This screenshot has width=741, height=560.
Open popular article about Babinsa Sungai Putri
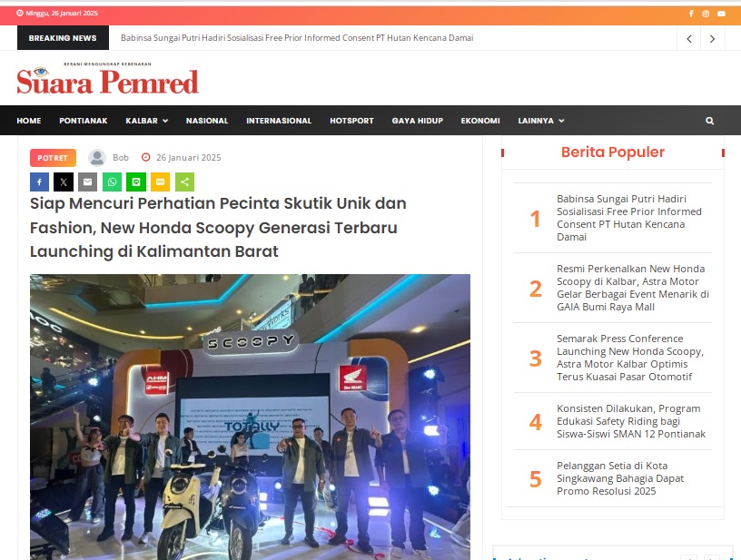pyautogui.click(x=629, y=218)
